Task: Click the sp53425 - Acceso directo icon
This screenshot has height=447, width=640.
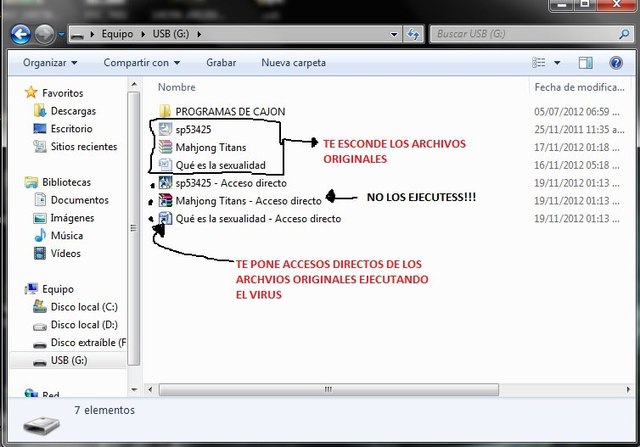Action: tap(165, 182)
